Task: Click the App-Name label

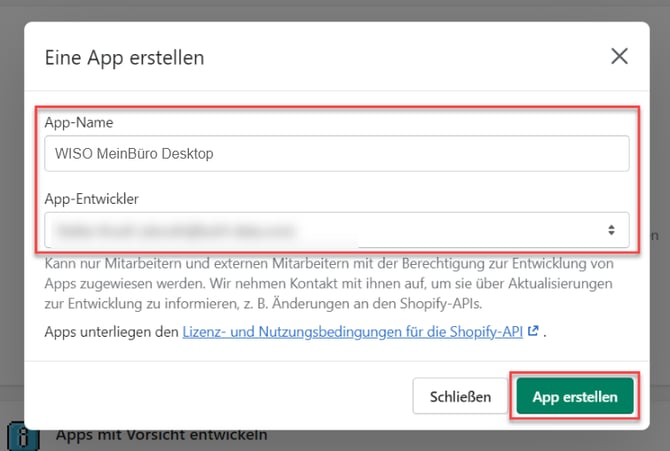Action: click(x=79, y=123)
